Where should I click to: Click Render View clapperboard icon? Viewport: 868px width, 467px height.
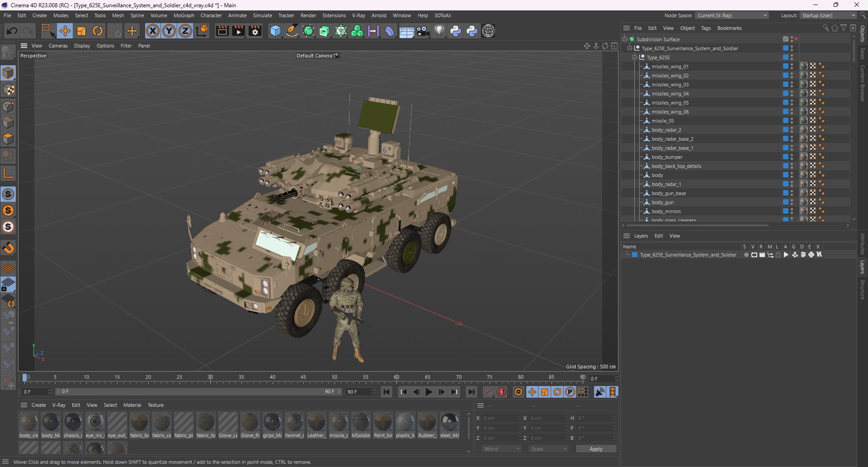click(222, 31)
